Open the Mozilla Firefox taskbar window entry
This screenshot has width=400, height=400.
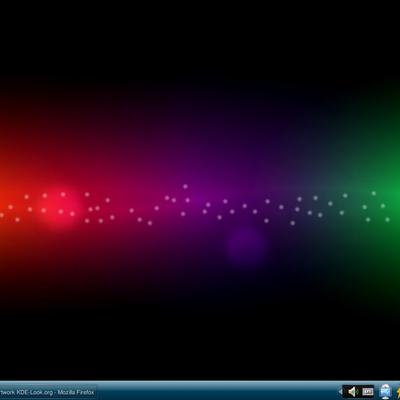pyautogui.click(x=48, y=392)
